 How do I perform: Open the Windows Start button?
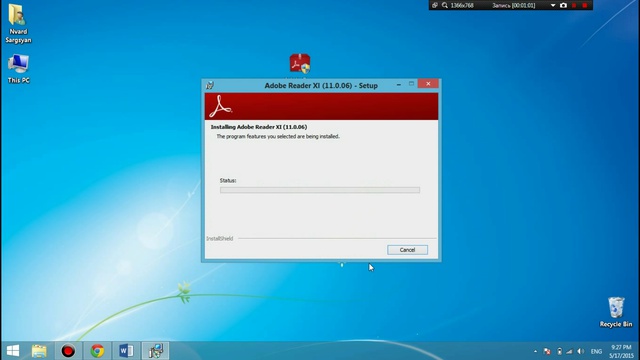pos(13,351)
